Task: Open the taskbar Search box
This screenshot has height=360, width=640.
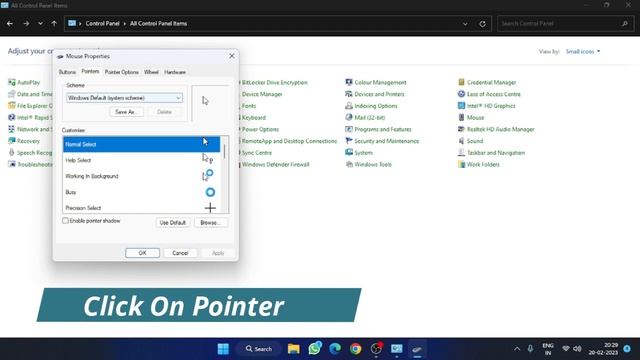Action: [259, 349]
